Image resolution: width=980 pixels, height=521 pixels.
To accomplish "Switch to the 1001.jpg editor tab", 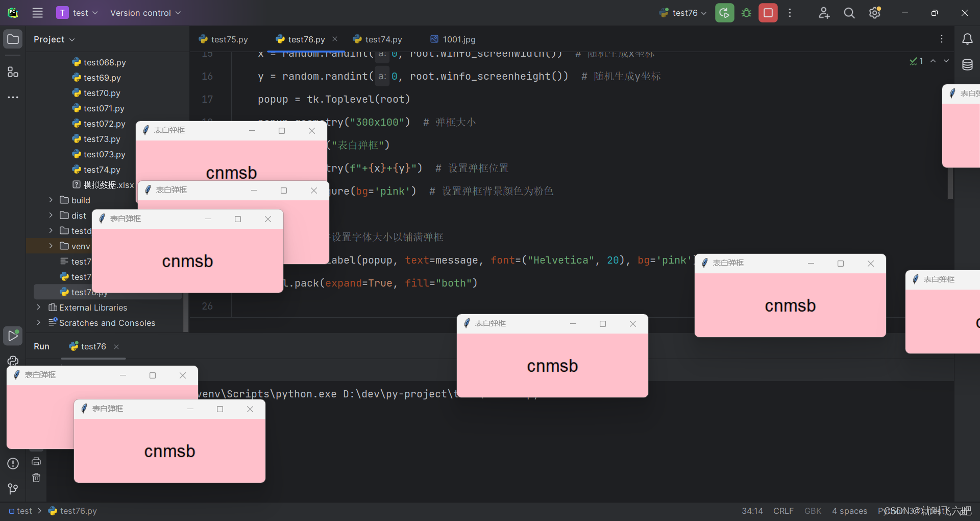I will click(453, 39).
